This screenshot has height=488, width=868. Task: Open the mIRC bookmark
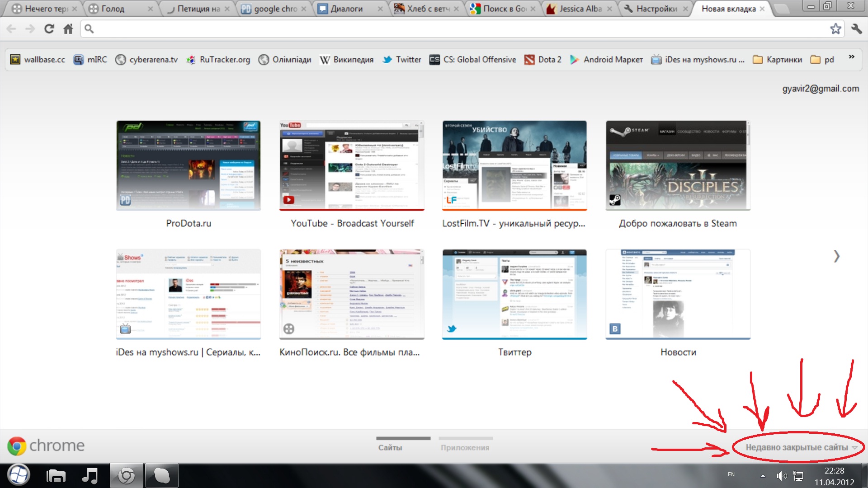pyautogui.click(x=90, y=60)
